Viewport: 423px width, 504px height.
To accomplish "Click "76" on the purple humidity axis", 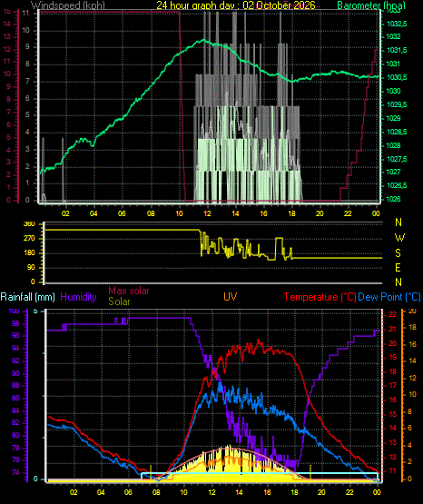I will [x=15, y=460].
